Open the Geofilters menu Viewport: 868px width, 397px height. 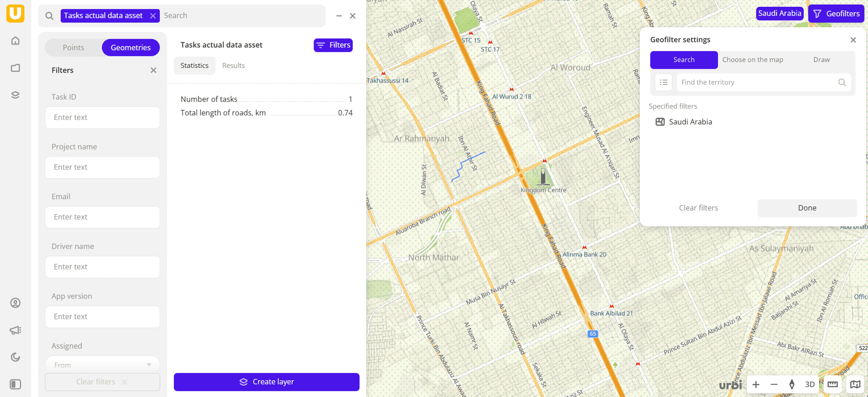(836, 14)
